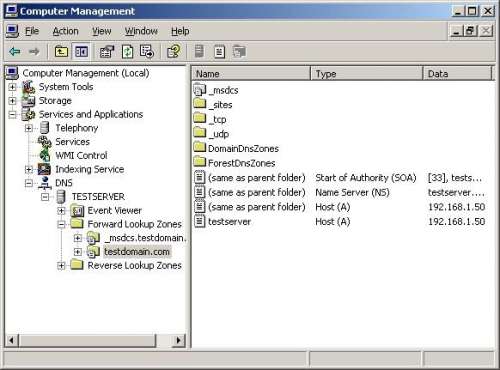Select Reverse Lookup Zones folder
This screenshot has width=500, height=370.
(x=135, y=265)
